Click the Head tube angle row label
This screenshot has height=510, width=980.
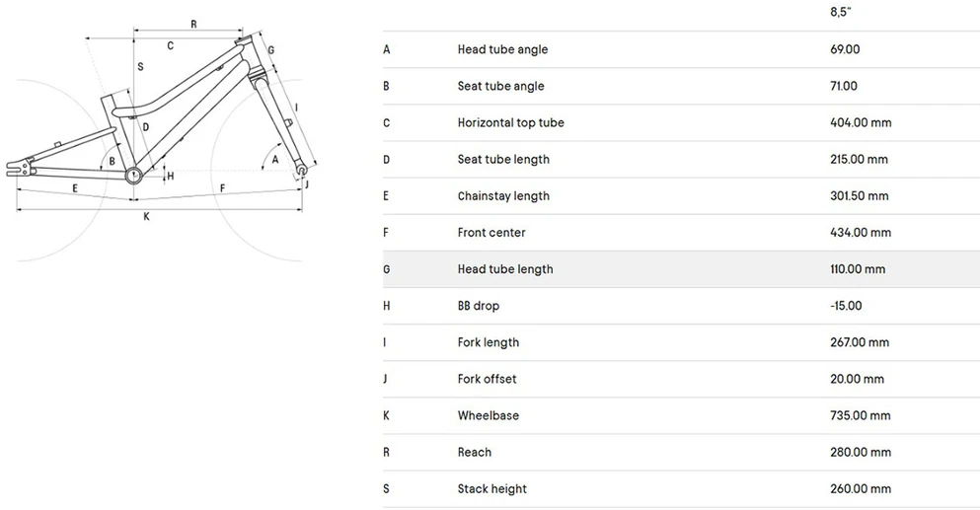tap(502, 49)
